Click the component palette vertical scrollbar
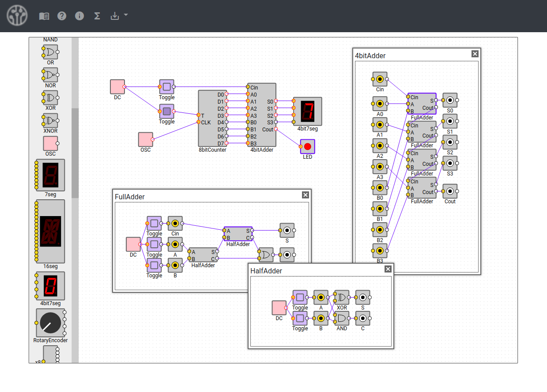 (75, 152)
